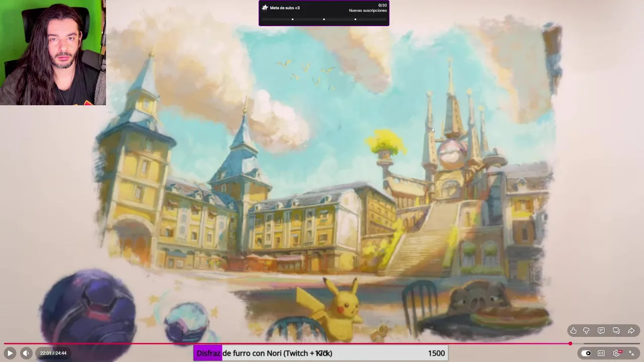Click the 'Meta de subs <3' label
644x362 pixels.
(x=285, y=8)
